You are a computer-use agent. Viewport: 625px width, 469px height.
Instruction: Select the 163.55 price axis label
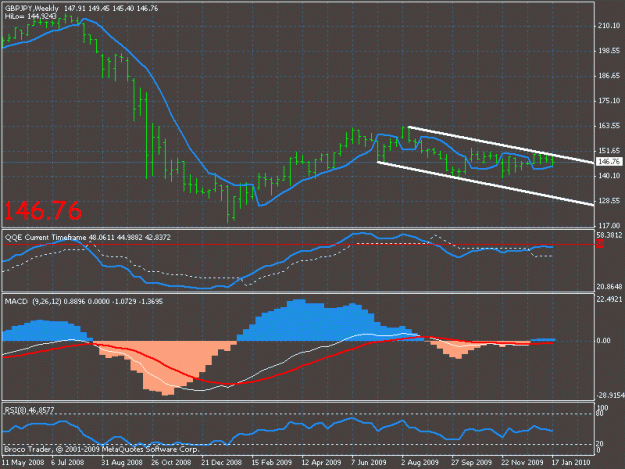point(609,126)
